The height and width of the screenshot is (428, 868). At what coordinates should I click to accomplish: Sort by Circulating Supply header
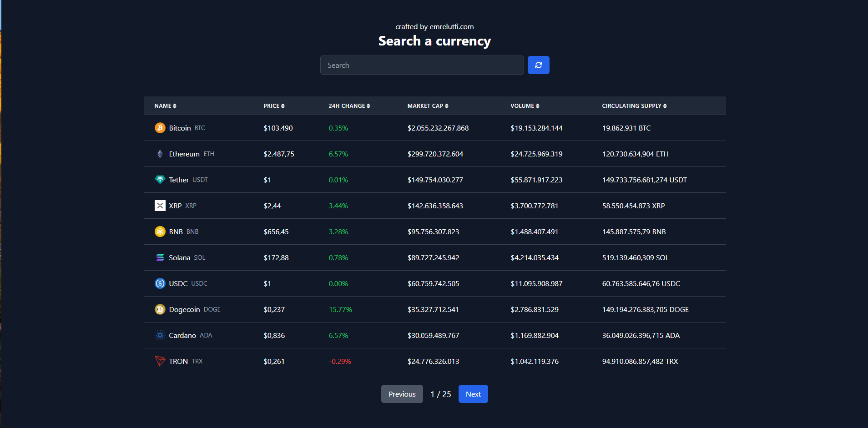coord(634,106)
